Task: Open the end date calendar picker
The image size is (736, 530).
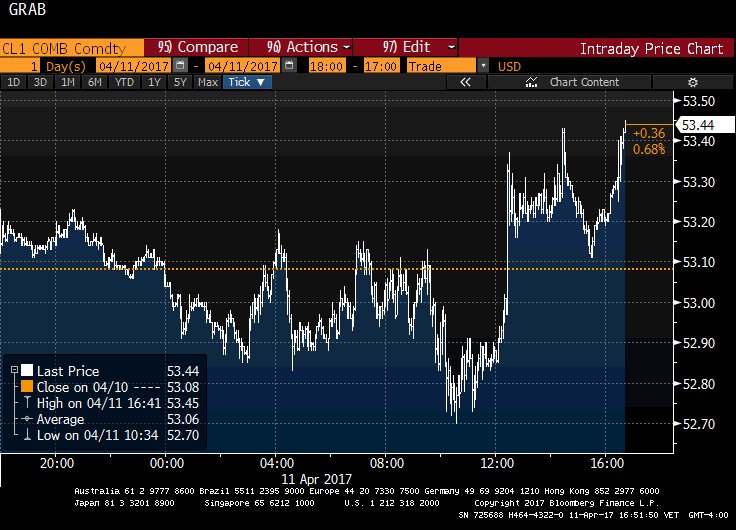Action: pos(289,65)
